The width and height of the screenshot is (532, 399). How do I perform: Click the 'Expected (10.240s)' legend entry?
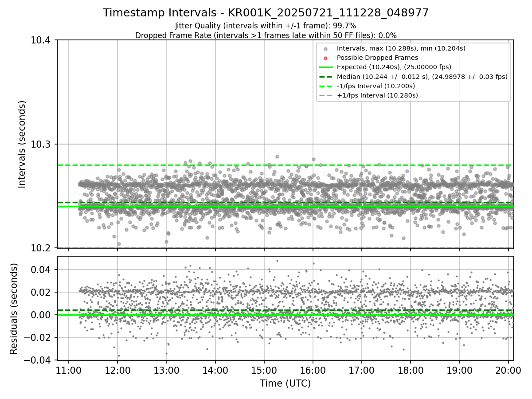click(x=394, y=67)
